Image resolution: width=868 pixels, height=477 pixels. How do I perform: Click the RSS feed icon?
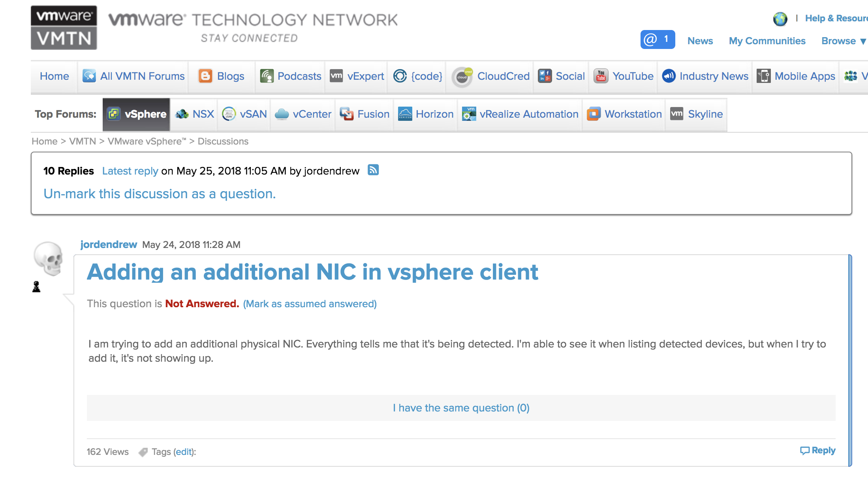coord(373,170)
